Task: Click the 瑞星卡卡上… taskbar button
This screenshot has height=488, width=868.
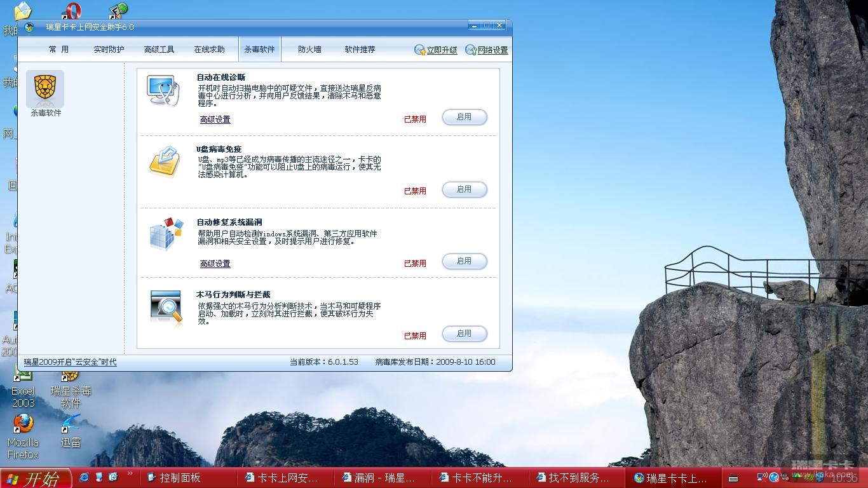Action: pos(675,478)
